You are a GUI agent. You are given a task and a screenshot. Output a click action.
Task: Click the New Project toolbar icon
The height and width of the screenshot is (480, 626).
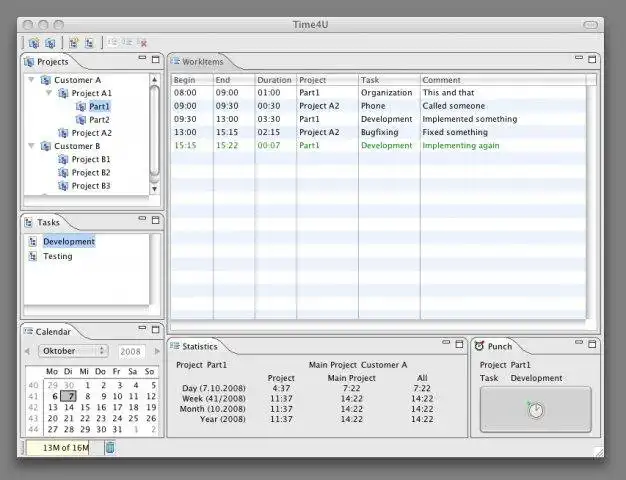point(34,43)
